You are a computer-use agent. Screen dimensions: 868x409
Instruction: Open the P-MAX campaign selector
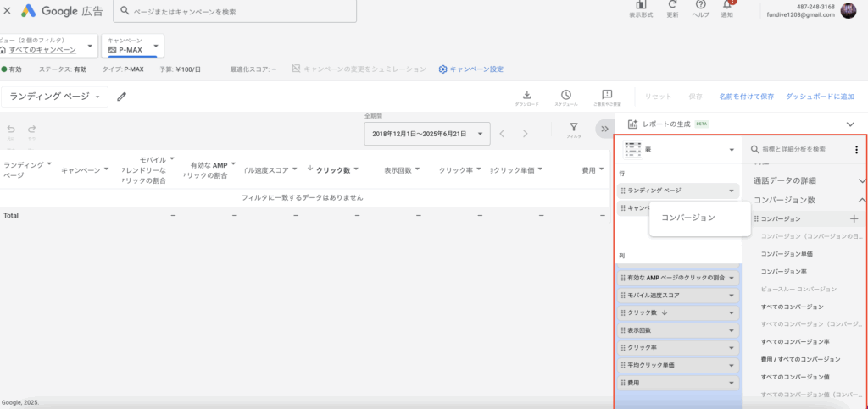[133, 46]
